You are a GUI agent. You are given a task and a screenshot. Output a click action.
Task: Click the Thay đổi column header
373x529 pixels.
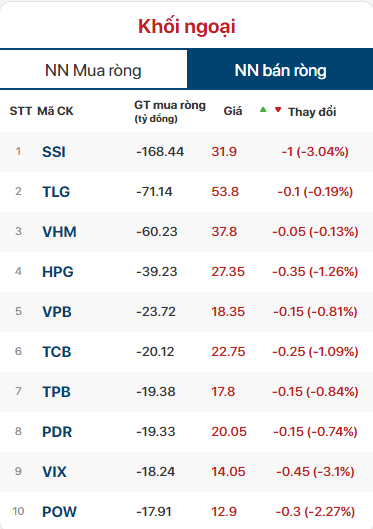point(312,112)
